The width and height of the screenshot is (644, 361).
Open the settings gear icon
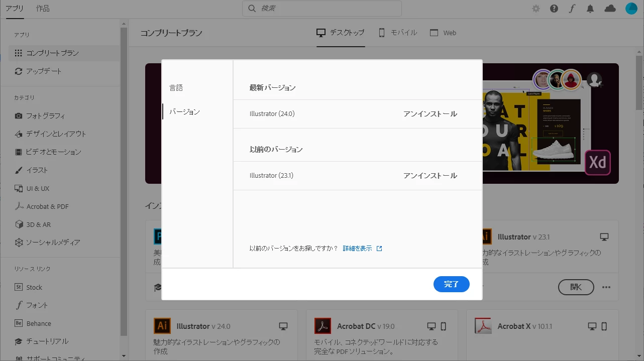(536, 9)
